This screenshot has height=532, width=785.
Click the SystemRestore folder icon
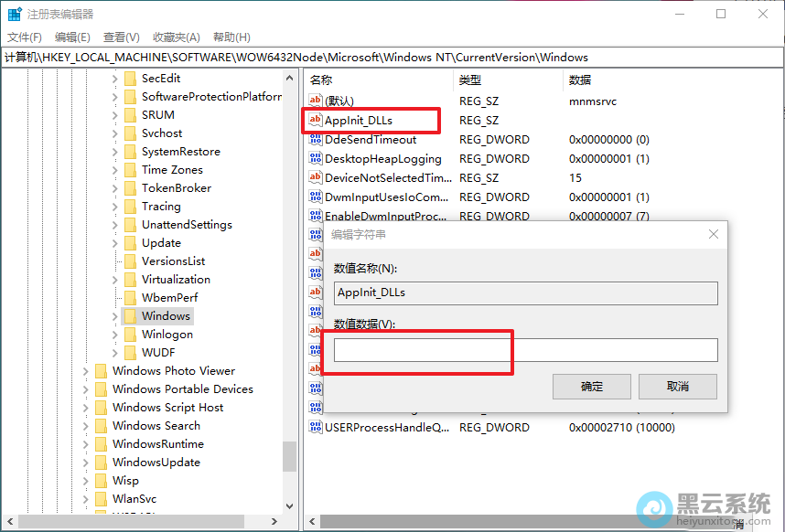(130, 152)
